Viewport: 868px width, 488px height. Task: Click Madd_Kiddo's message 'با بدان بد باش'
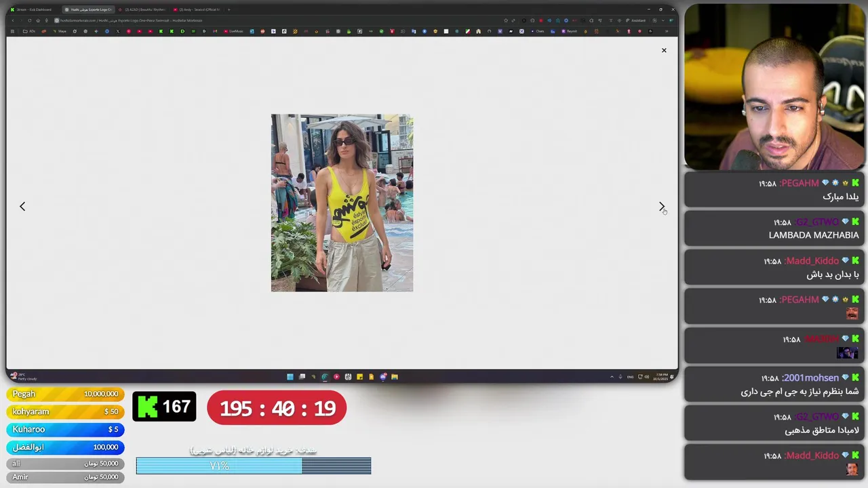tap(833, 274)
